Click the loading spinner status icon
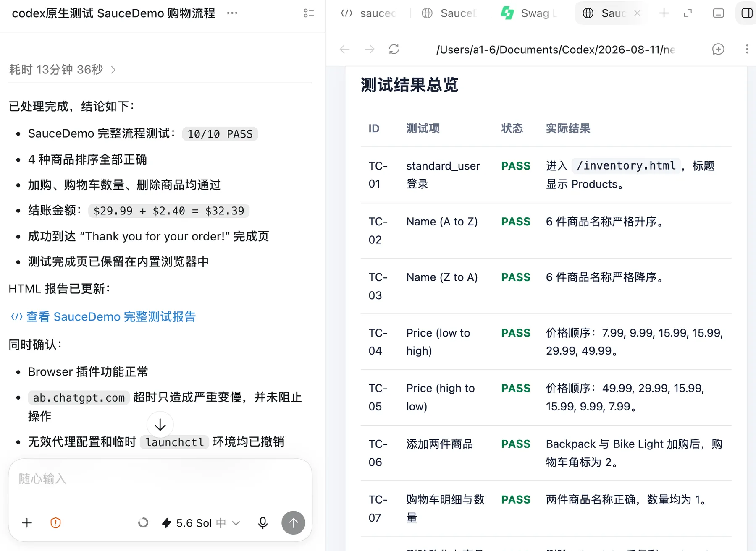Viewport: 756px width, 551px height. click(143, 523)
